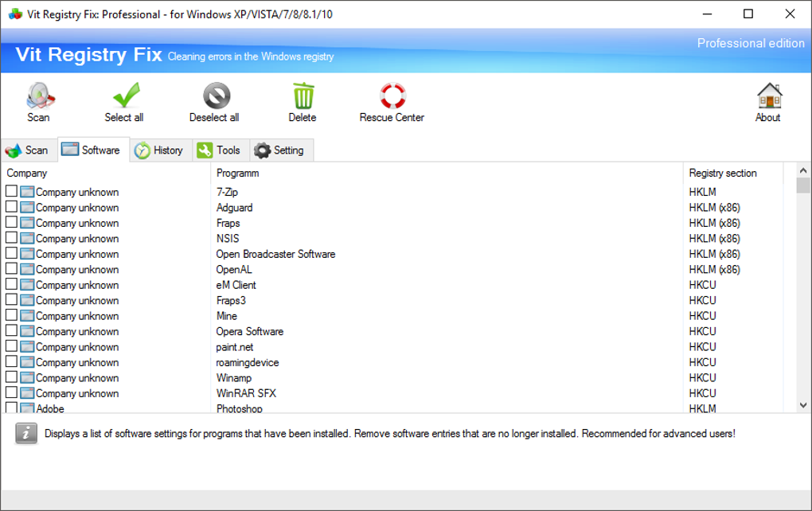Check the roamingdevice checkbox
Image resolution: width=812 pixels, height=511 pixels.
[x=11, y=361]
